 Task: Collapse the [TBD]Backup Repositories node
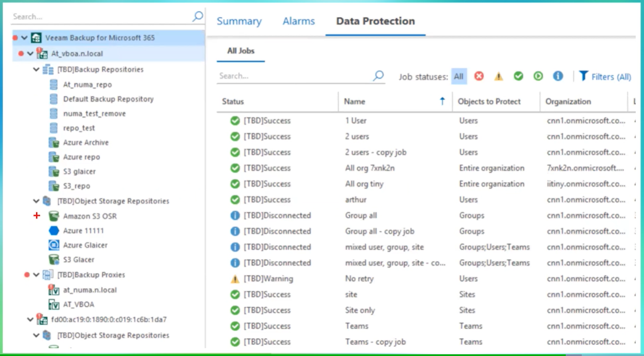(36, 69)
